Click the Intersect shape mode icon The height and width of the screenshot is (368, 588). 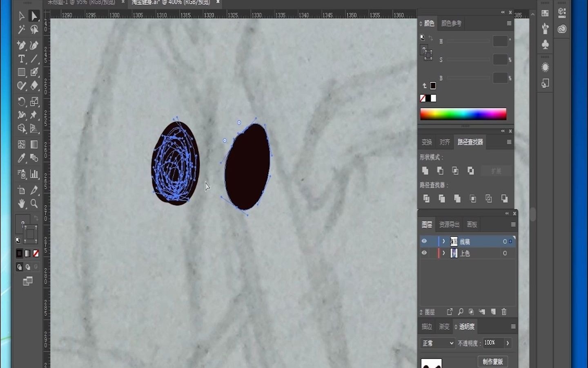pos(455,171)
